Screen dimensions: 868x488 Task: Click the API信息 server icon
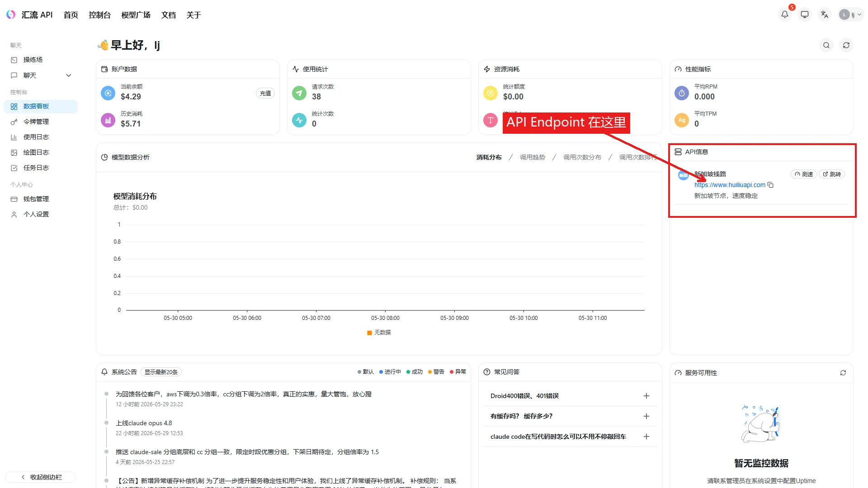pos(678,152)
